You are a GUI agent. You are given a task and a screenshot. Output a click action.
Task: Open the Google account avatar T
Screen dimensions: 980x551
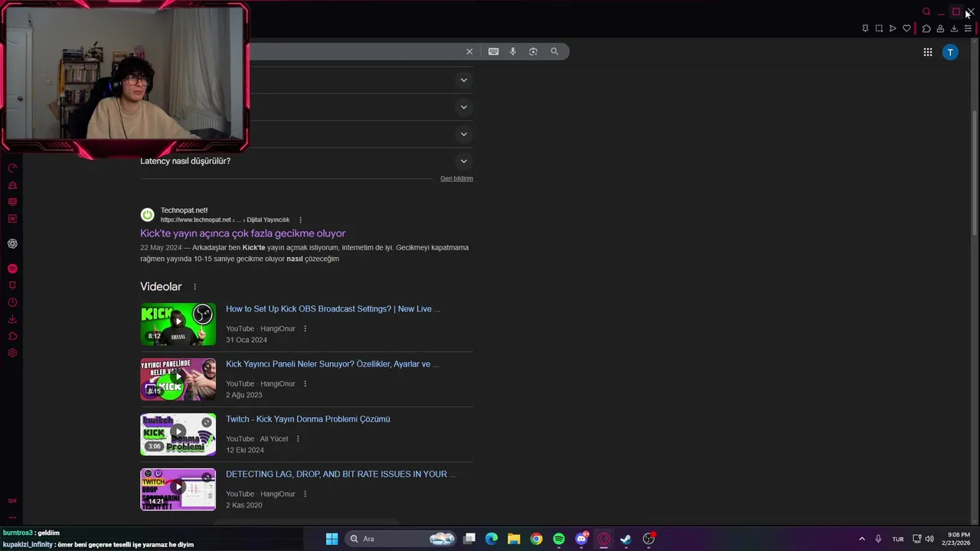[950, 52]
